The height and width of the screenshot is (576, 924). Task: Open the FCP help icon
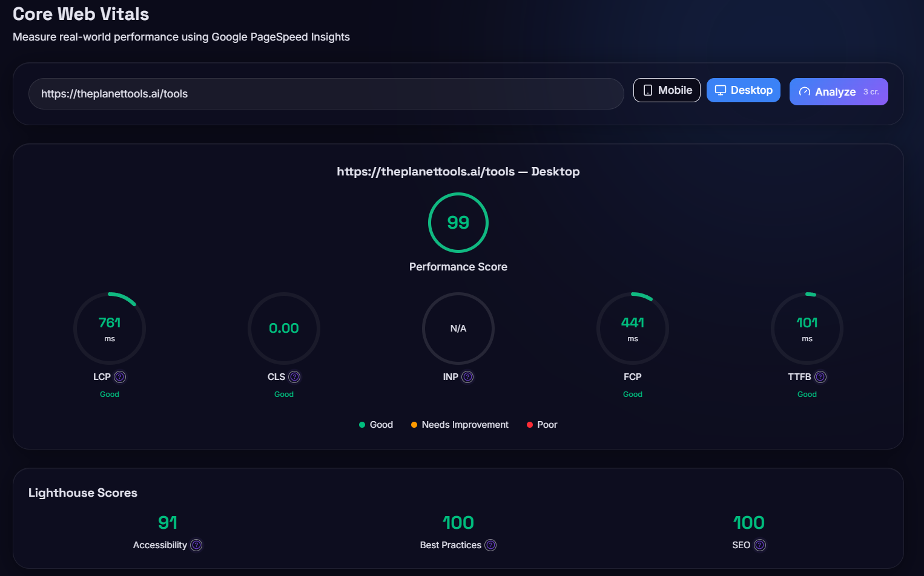[x=650, y=376]
